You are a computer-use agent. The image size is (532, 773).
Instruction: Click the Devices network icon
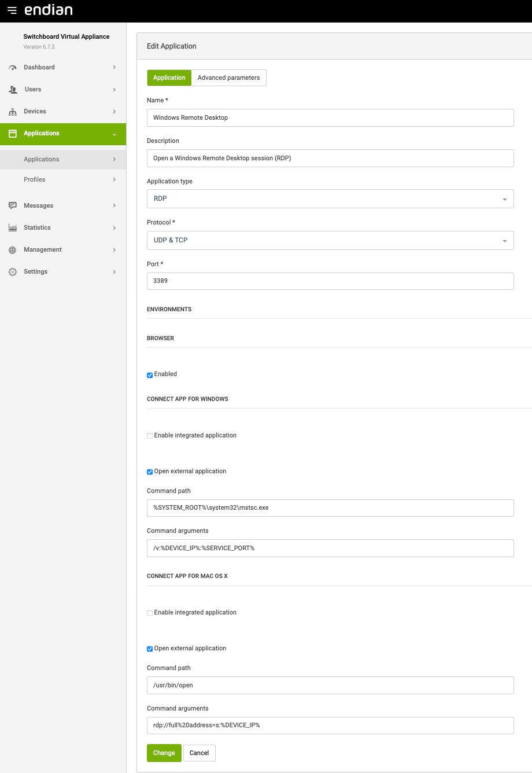coord(13,112)
